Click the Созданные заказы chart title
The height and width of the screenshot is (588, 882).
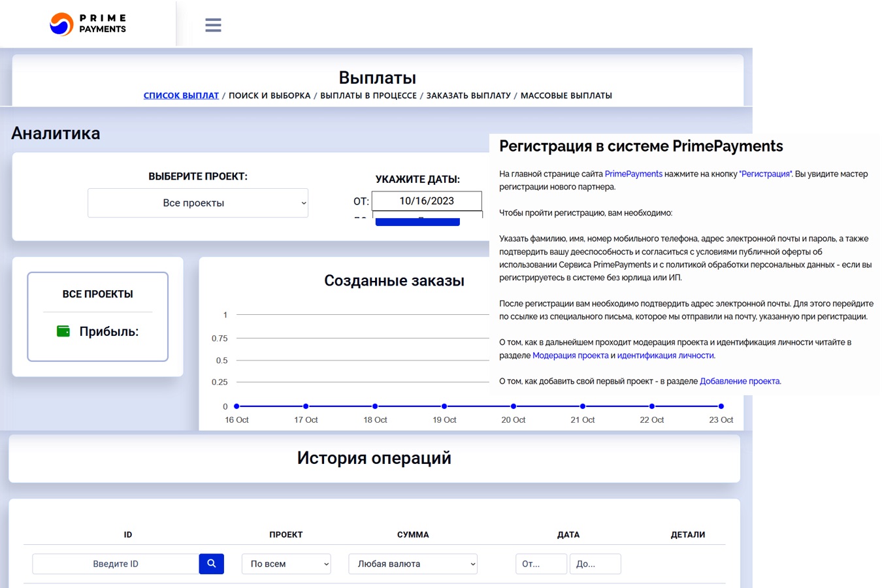pyautogui.click(x=394, y=281)
